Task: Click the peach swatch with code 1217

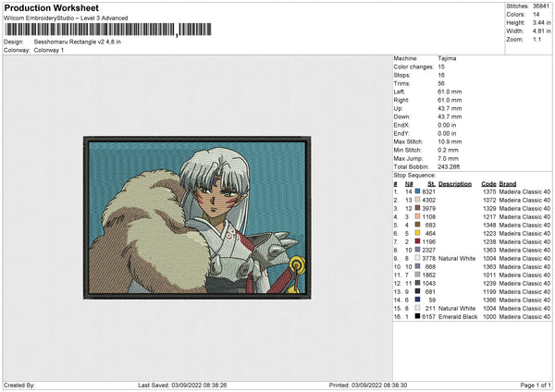Action: point(418,216)
